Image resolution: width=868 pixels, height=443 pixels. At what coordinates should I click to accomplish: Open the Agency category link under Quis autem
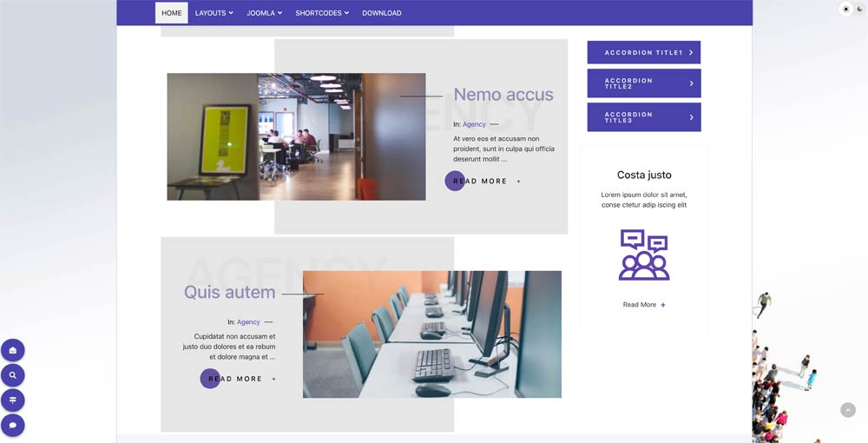pyautogui.click(x=248, y=322)
